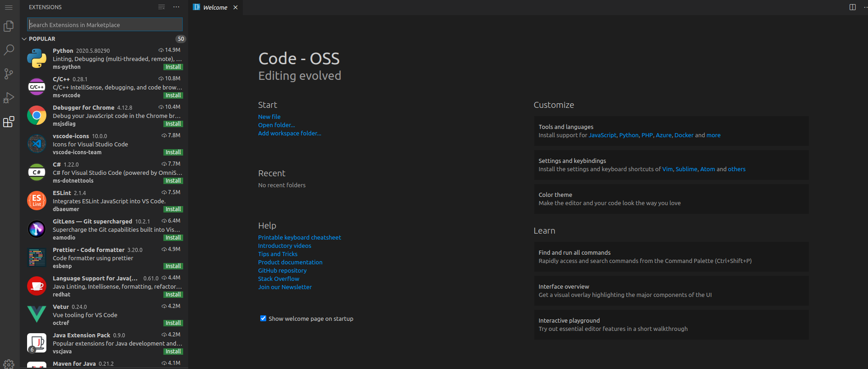Open the Run and Debug view
Screen dimensions: 868x369
9,98
